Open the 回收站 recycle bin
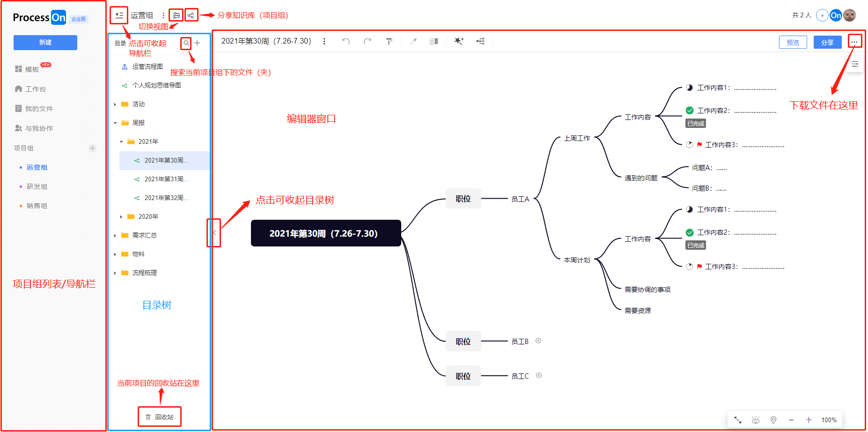Image resolution: width=868 pixels, height=432 pixels. (x=159, y=417)
